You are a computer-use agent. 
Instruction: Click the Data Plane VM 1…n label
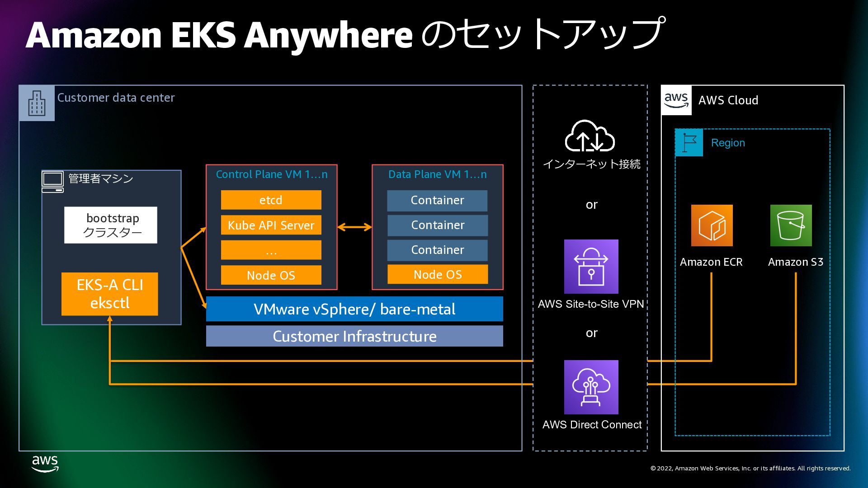[438, 174]
